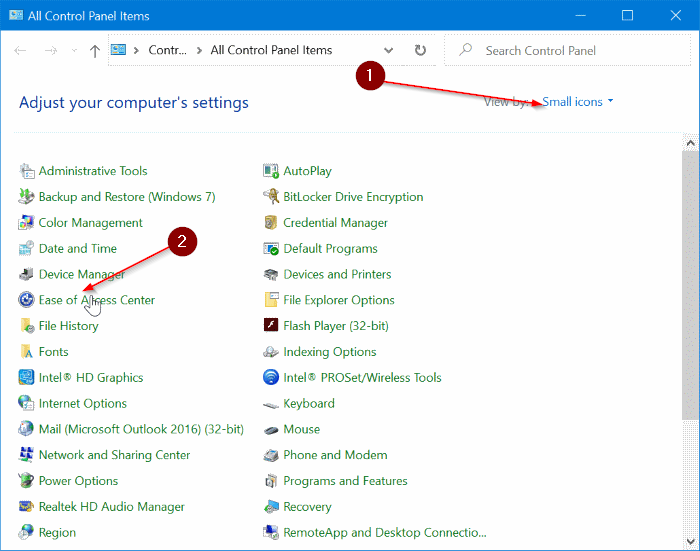Open the recent locations dropdown arrow

(74, 50)
